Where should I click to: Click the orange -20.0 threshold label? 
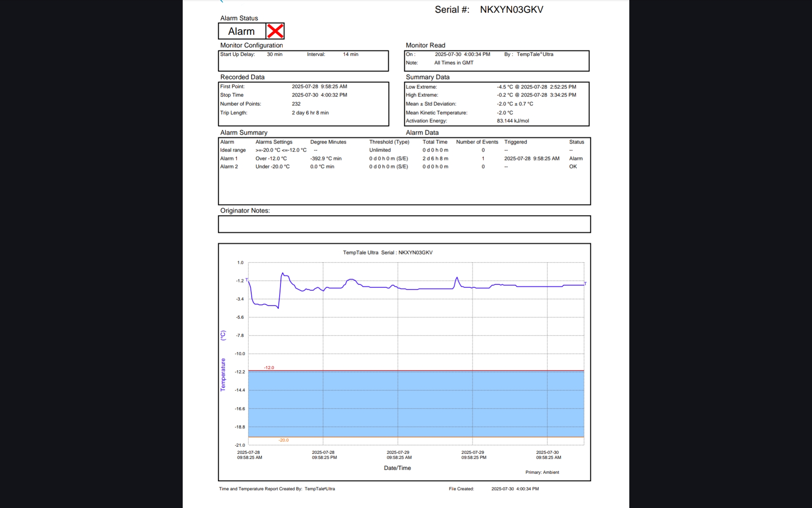(283, 440)
